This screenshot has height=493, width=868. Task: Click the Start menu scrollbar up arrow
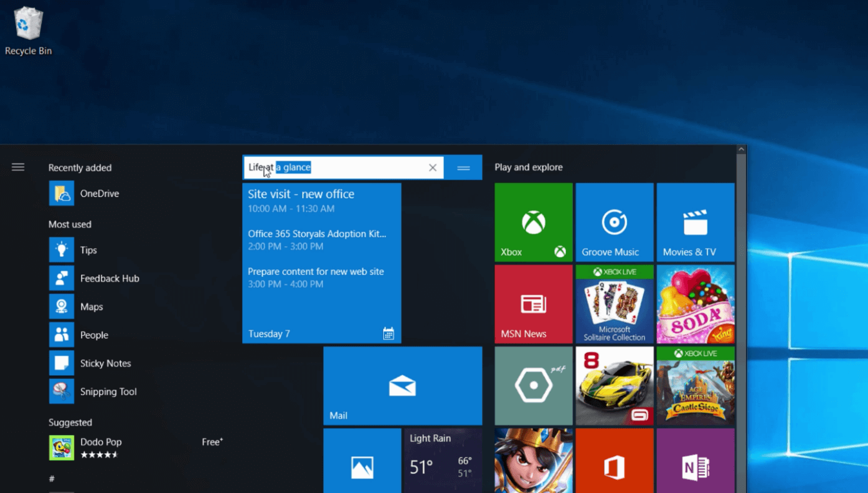tap(741, 150)
